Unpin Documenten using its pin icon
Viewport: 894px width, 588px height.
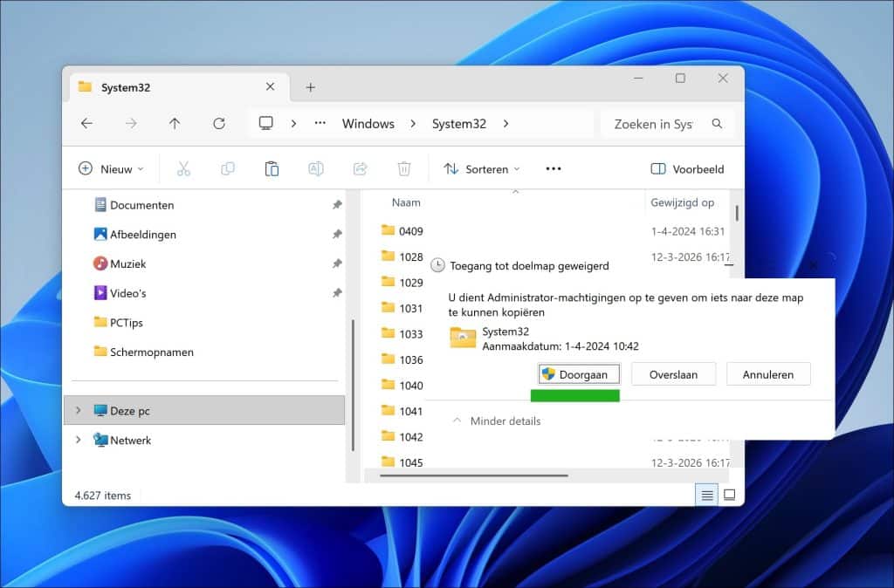click(337, 204)
